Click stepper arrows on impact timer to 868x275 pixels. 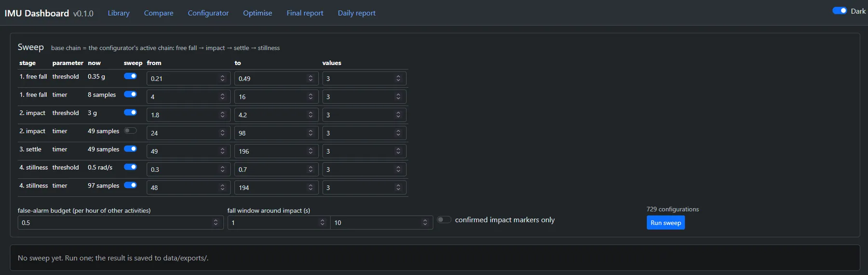311,133
